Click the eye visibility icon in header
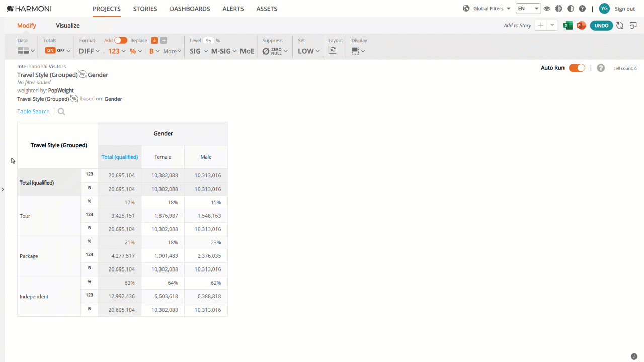 point(547,9)
